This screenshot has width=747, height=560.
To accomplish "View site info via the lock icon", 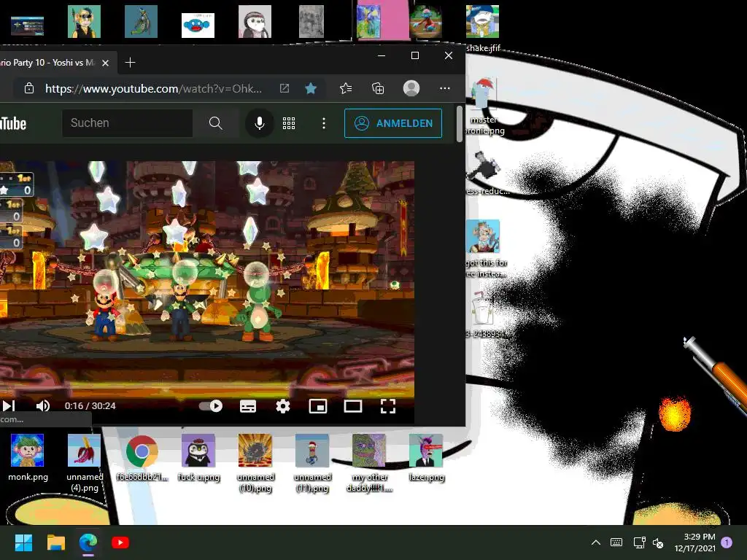I will pyautogui.click(x=29, y=88).
